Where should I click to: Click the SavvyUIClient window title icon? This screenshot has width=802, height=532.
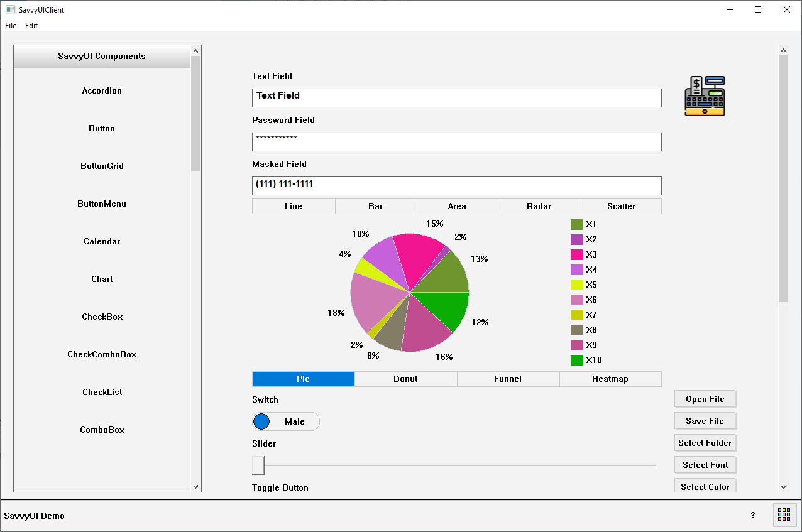[x=10, y=9]
